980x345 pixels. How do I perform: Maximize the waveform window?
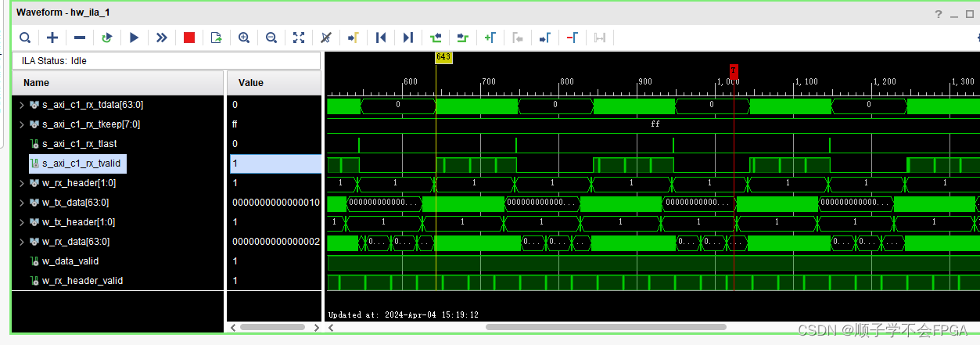click(971, 14)
